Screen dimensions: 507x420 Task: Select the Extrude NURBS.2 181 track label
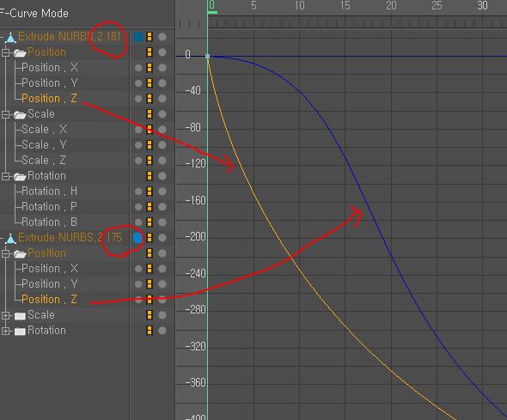[x=70, y=37]
